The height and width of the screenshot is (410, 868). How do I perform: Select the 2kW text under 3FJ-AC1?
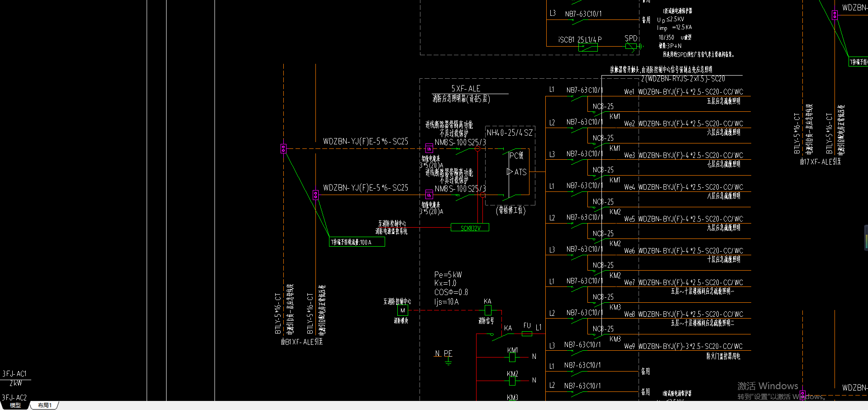click(15, 383)
